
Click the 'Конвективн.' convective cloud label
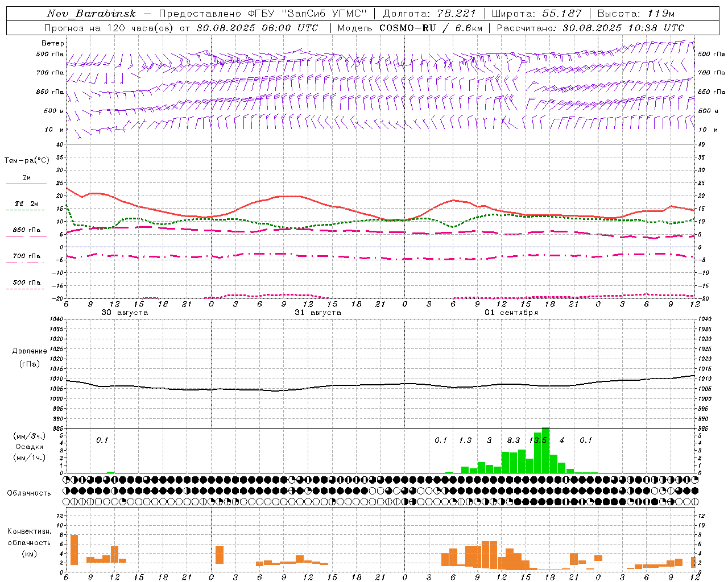29,531
